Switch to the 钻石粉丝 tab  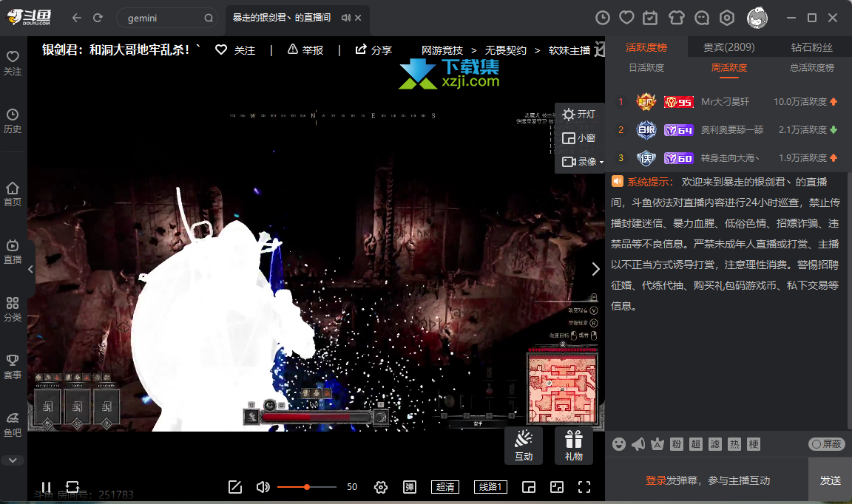[811, 47]
